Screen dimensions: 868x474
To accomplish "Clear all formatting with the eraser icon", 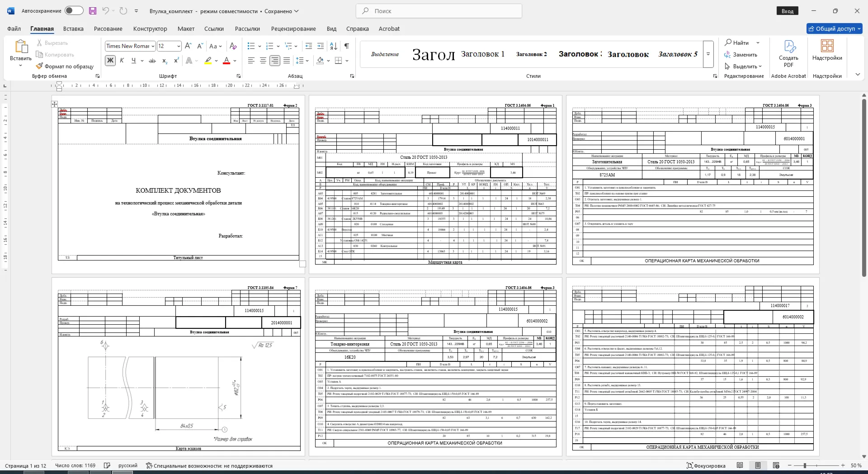I will click(233, 46).
